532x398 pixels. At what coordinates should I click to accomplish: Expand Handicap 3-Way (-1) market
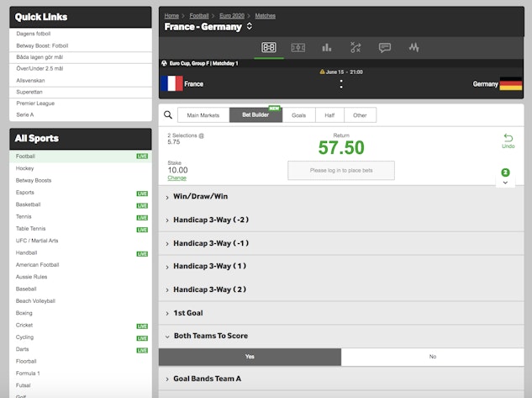[341, 243]
